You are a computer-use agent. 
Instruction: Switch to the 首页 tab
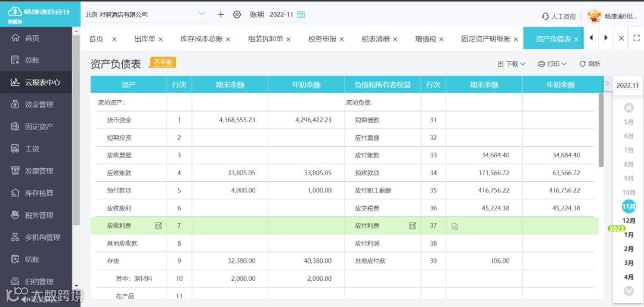(x=96, y=39)
